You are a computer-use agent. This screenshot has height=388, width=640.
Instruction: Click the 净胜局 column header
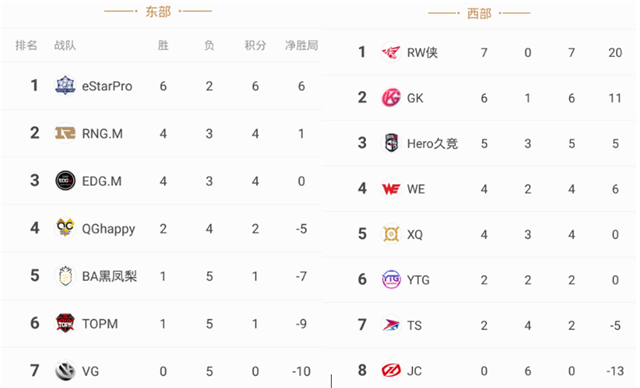(302, 45)
